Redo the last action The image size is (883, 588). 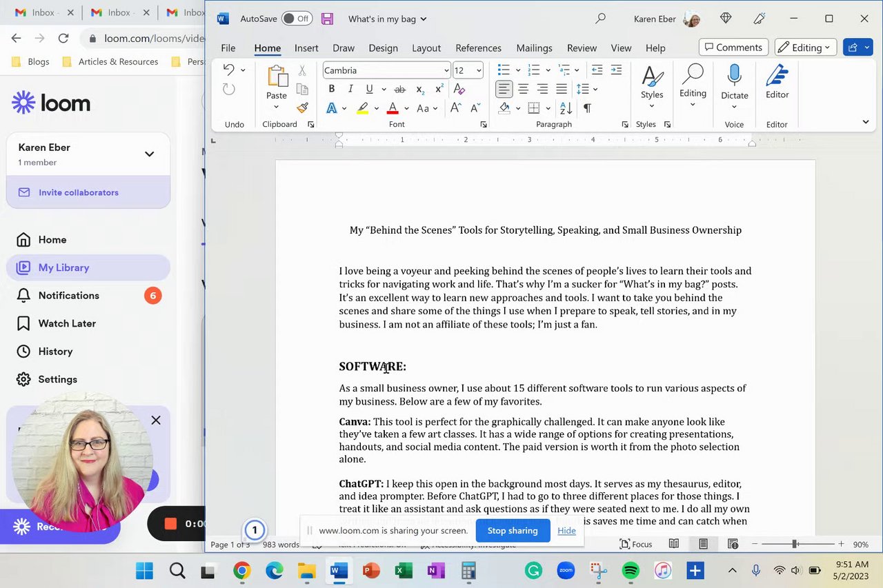[228, 89]
